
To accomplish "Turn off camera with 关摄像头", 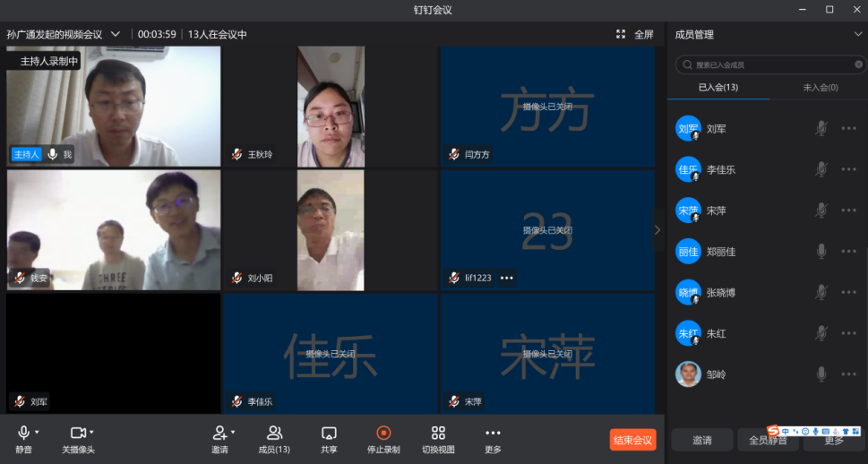I will pyautogui.click(x=77, y=434).
